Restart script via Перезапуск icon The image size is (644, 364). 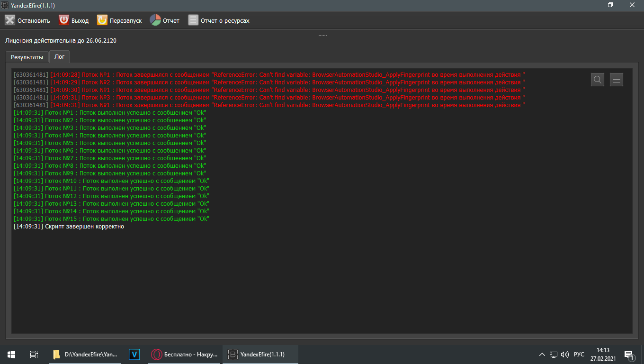tap(102, 20)
